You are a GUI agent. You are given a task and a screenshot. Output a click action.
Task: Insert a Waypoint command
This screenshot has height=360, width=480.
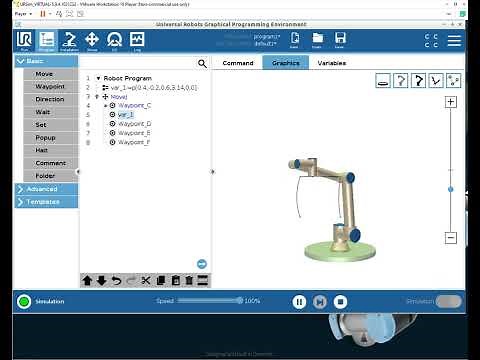(51, 87)
